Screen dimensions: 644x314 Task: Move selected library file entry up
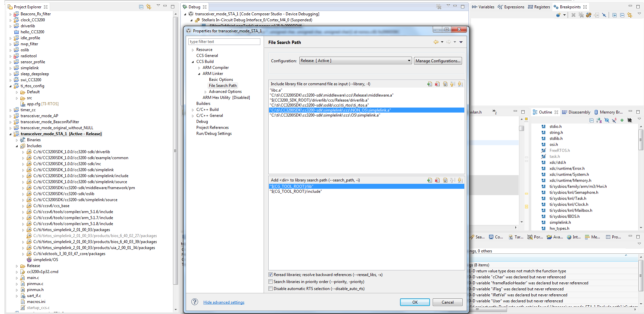coord(452,84)
